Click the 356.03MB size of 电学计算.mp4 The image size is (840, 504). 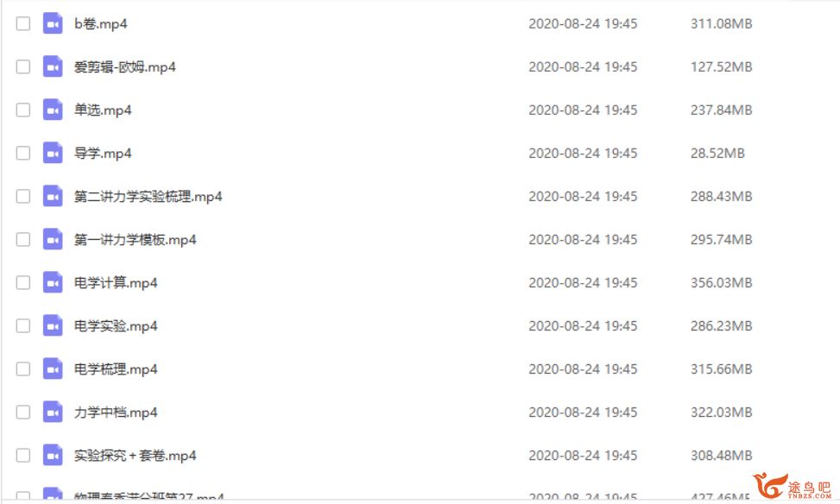coord(721,283)
